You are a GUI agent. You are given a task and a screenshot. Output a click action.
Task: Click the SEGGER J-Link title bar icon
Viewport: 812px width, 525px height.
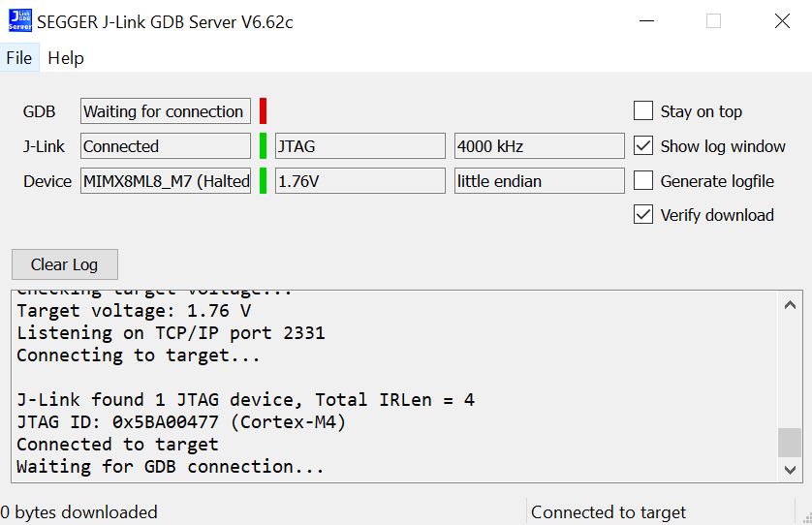[19, 21]
